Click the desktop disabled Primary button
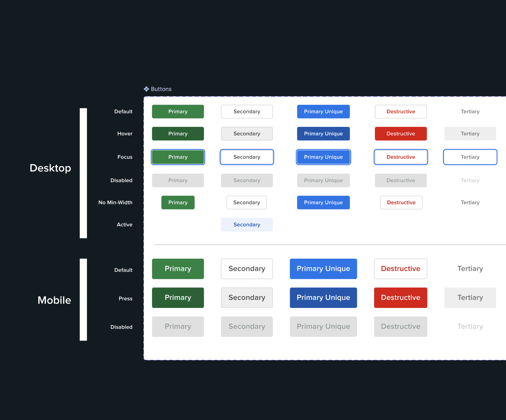This screenshot has width=506, height=420. tap(178, 181)
